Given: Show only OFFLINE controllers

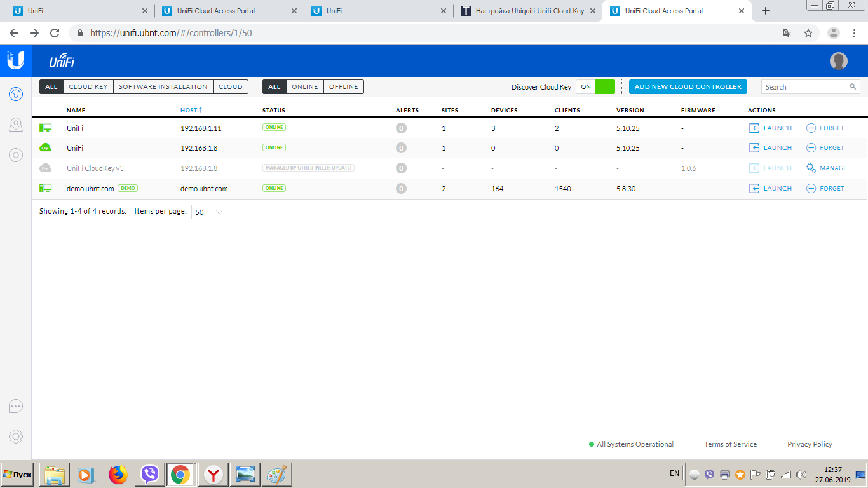Looking at the screenshot, I should (x=344, y=86).
